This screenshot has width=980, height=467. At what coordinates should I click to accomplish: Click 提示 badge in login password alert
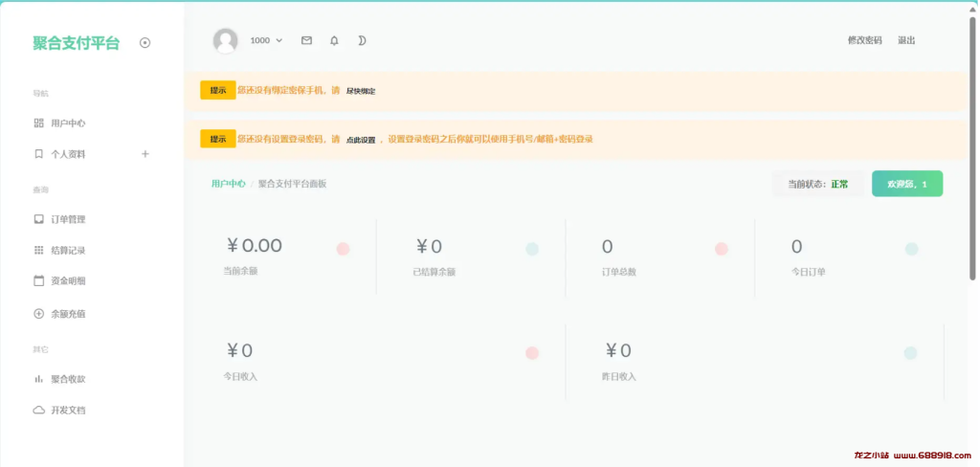click(x=218, y=139)
